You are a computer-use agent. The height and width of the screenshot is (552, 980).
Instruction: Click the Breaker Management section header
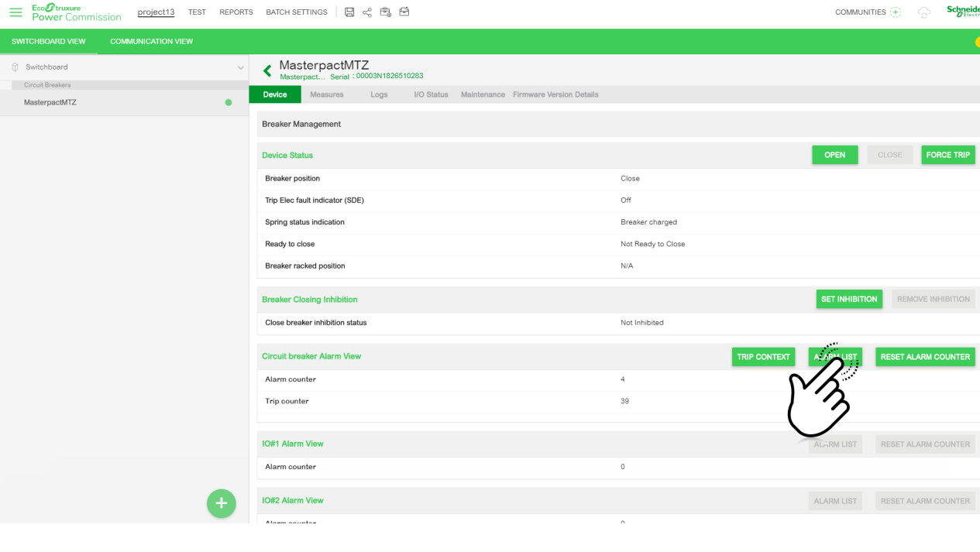point(618,124)
